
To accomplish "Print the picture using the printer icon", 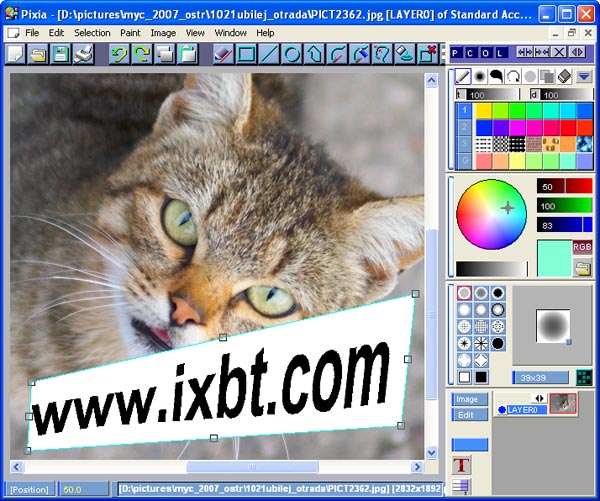I will point(83,54).
